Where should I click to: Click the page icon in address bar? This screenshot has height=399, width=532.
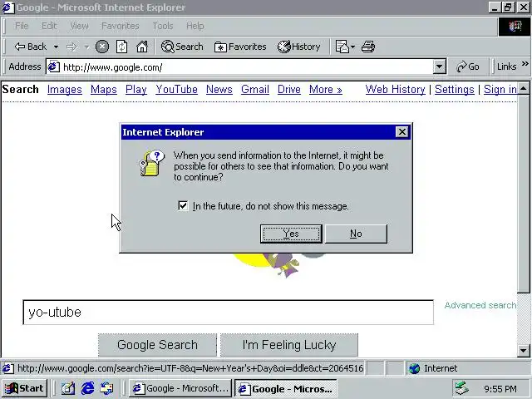point(53,66)
